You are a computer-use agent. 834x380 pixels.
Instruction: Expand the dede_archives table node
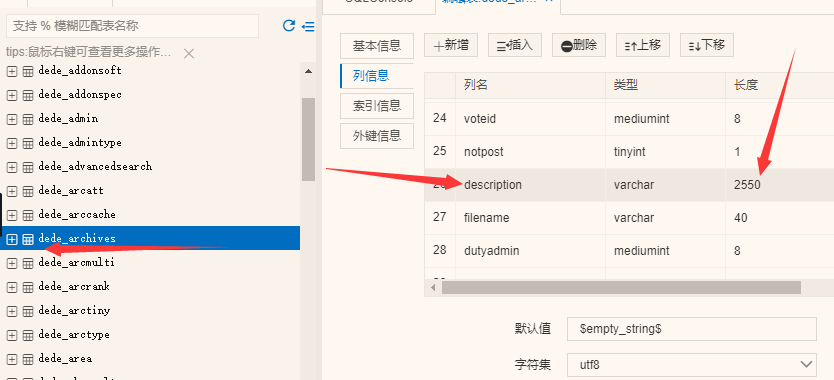(x=12, y=239)
